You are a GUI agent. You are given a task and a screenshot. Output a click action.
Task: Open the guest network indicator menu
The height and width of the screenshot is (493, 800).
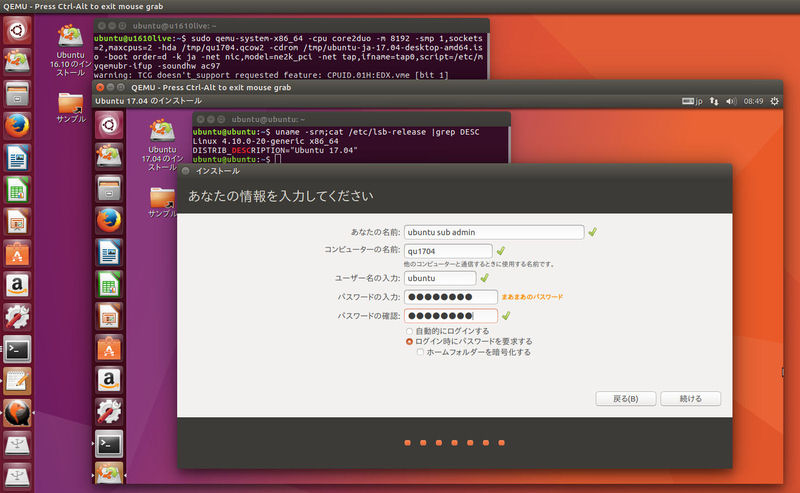(x=714, y=101)
